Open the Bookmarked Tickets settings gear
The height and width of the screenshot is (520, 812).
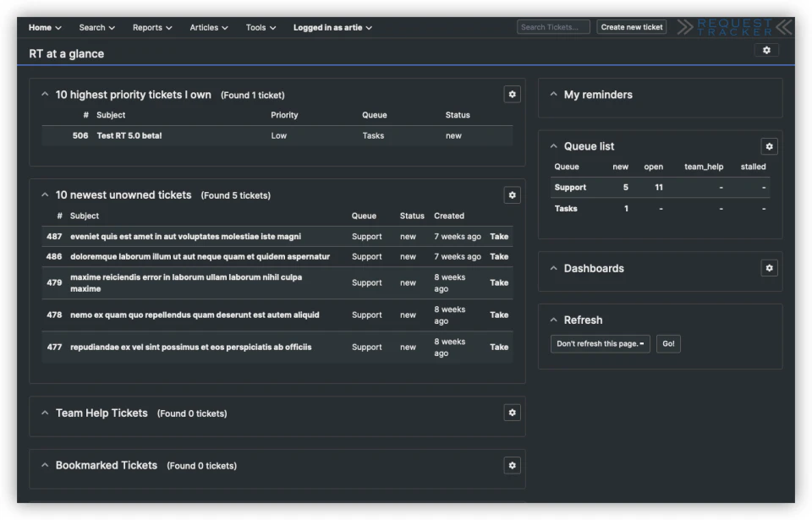tap(510, 466)
